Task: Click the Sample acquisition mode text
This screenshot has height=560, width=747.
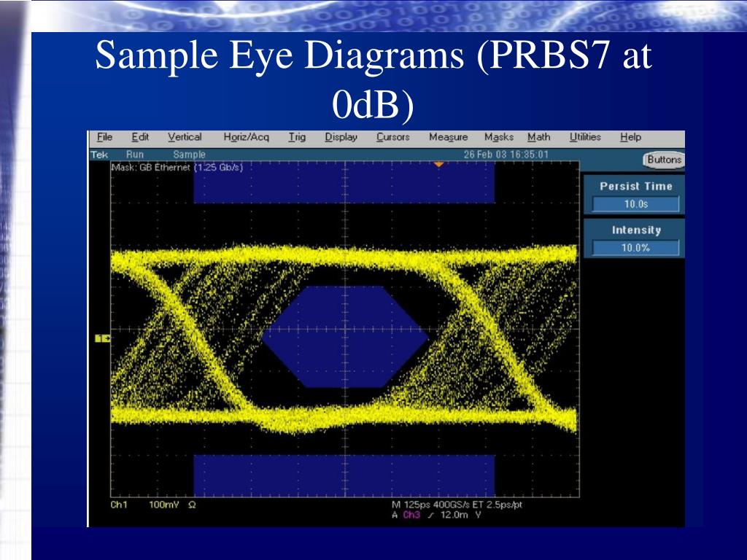Action: click(x=189, y=155)
